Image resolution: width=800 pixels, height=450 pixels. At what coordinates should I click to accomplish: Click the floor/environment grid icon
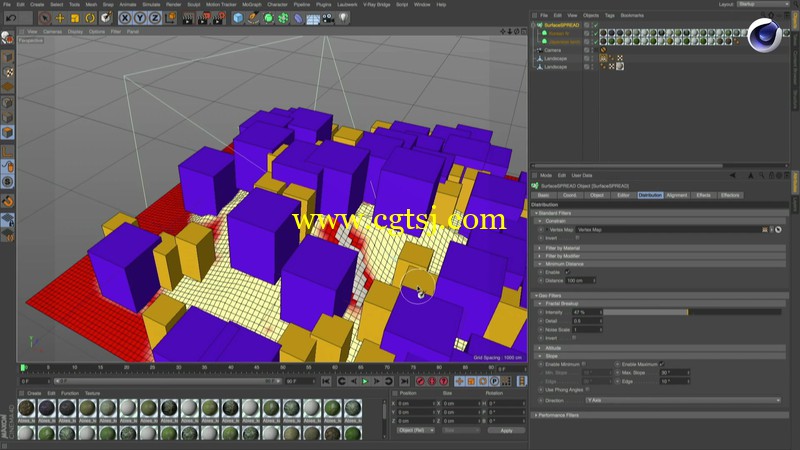313,19
